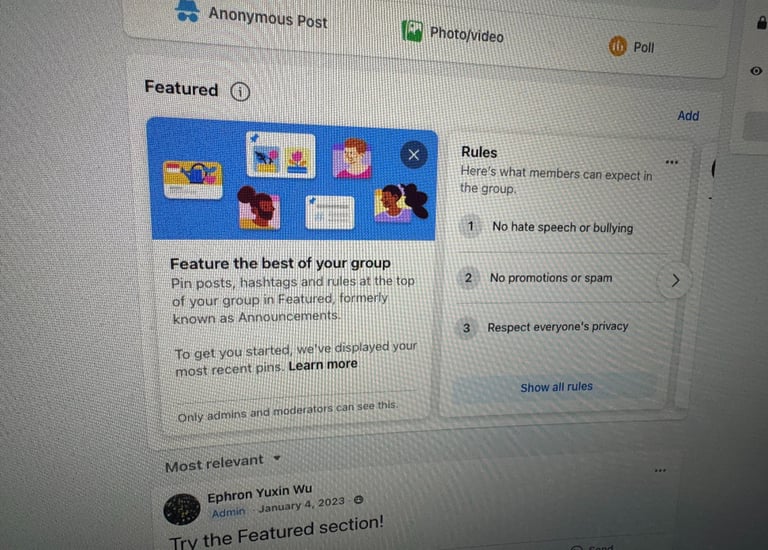This screenshot has height=550, width=768.
Task: Start a Poll via the orange icon
Action: click(x=618, y=46)
